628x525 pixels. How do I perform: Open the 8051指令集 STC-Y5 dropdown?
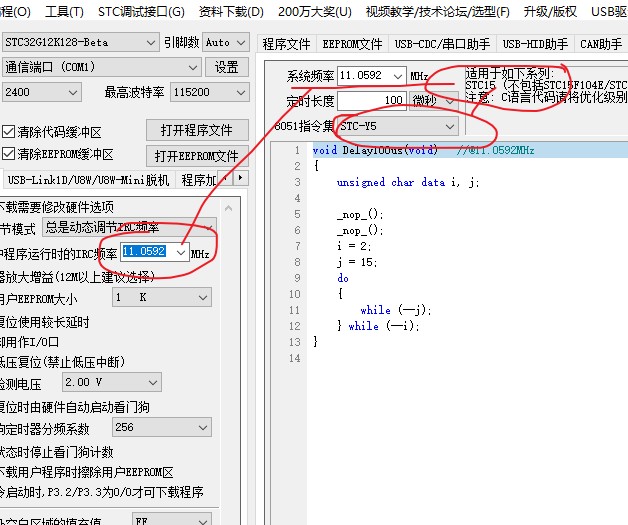click(397, 126)
